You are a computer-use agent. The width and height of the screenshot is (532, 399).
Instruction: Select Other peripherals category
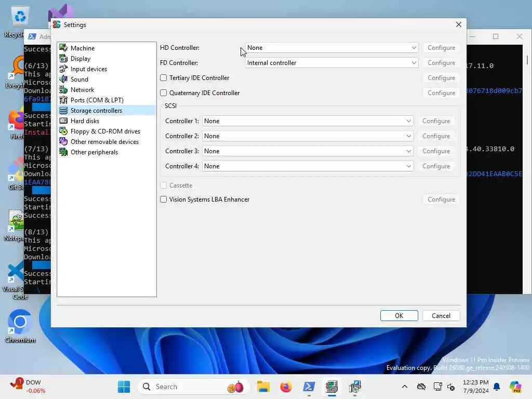95,152
